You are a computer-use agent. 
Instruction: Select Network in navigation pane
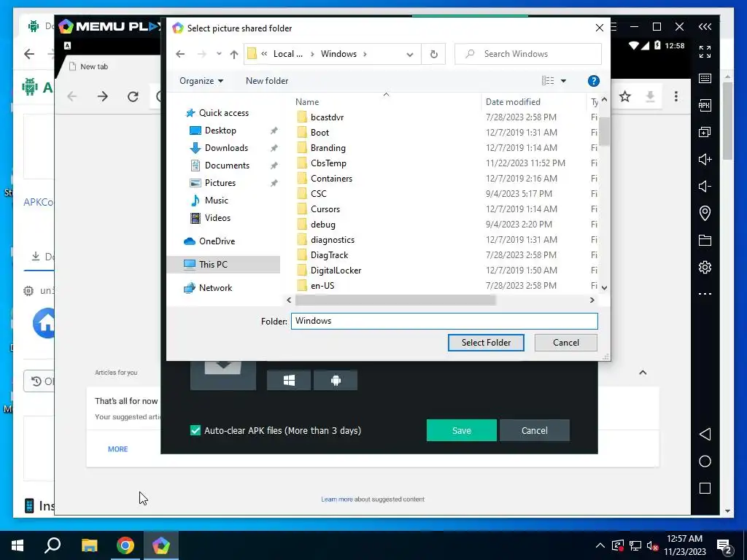pos(215,287)
